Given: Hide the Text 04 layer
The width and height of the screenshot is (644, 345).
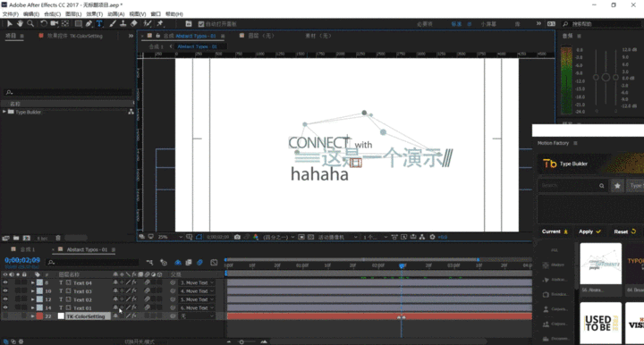Looking at the screenshot, I should point(5,282).
